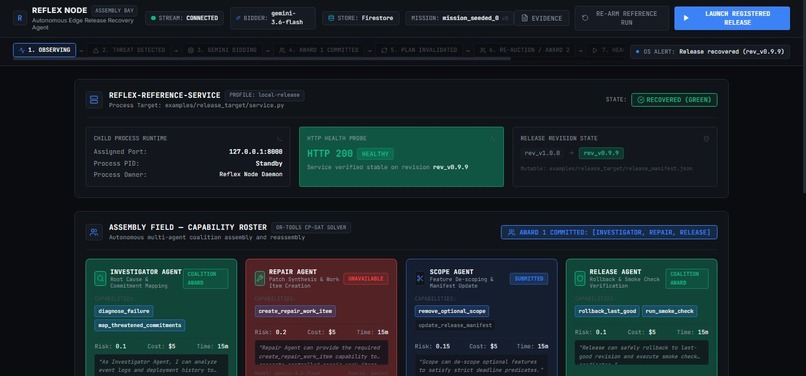Click the Scope Agent scissors icon
806x376 pixels.
[x=420, y=278]
